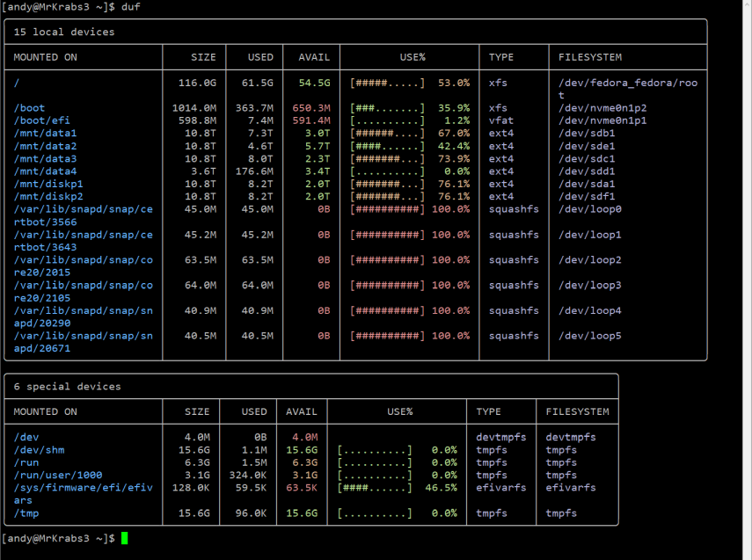Click the "6 special devices" table title
Image resolution: width=752 pixels, height=560 pixels.
(x=67, y=387)
